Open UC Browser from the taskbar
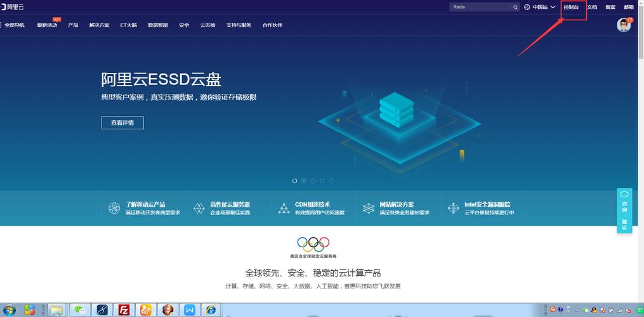 (x=146, y=309)
